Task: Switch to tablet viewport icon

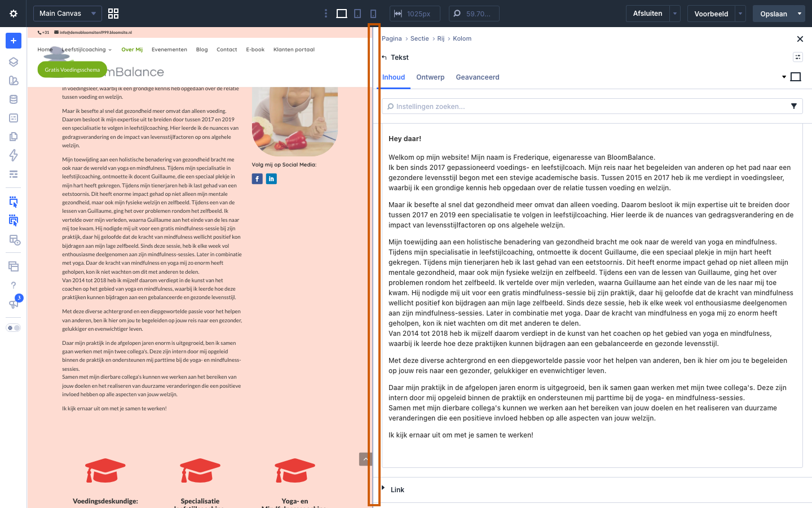Action: pos(358,14)
